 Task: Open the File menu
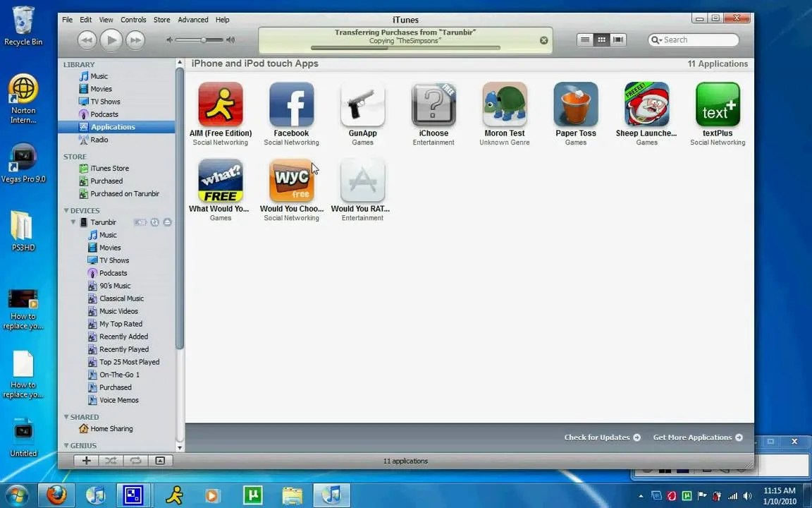coord(68,20)
